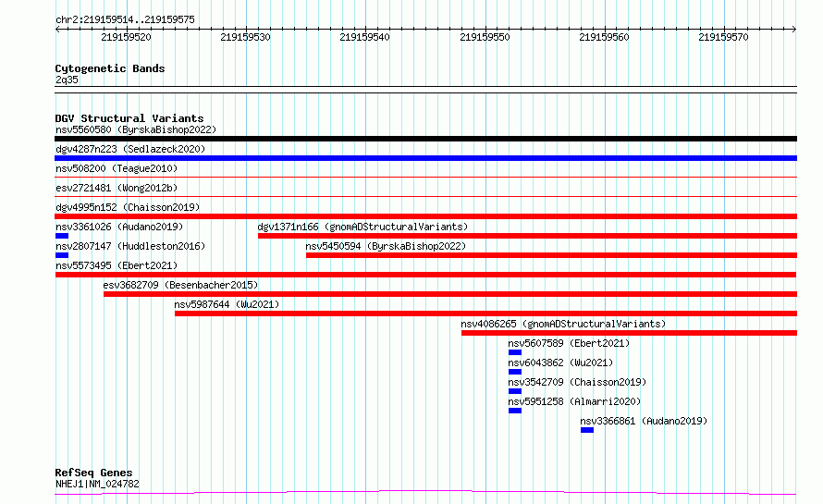The height and width of the screenshot is (504, 823).
Task: Open nsv508200 (Teague2010) variant
Action: [117, 168]
